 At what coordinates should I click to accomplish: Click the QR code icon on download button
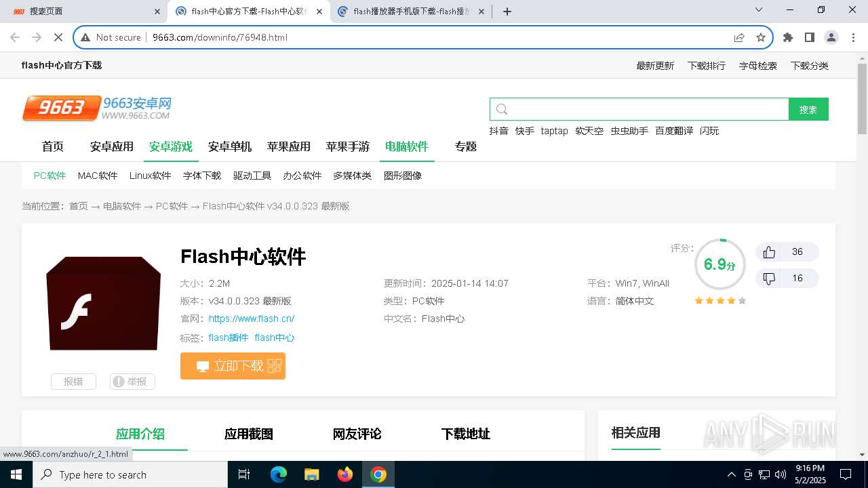point(274,366)
